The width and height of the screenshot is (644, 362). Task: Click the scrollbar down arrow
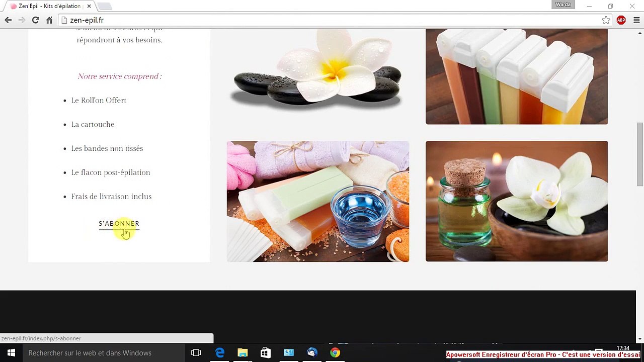[x=640, y=339]
